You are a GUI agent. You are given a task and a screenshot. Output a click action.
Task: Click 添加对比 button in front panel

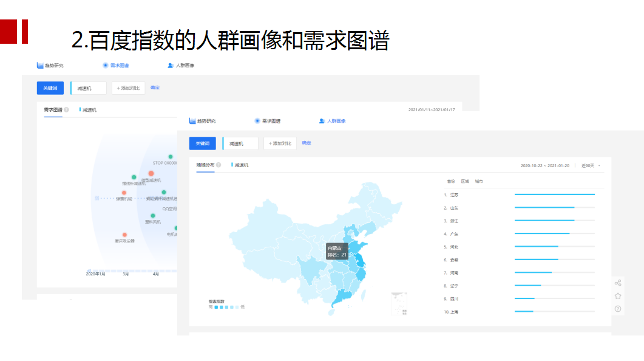[280, 143]
